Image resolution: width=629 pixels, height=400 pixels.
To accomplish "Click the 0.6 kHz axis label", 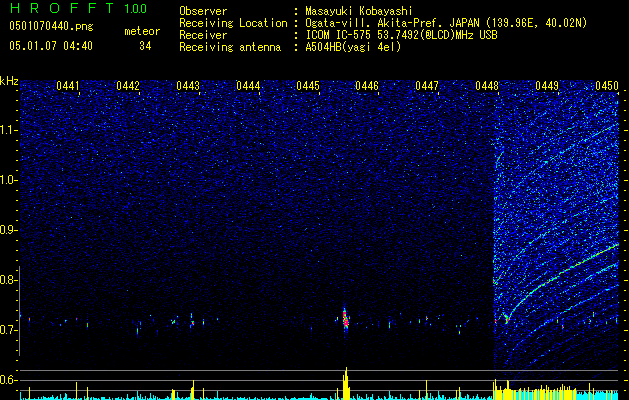I will coord(8,380).
